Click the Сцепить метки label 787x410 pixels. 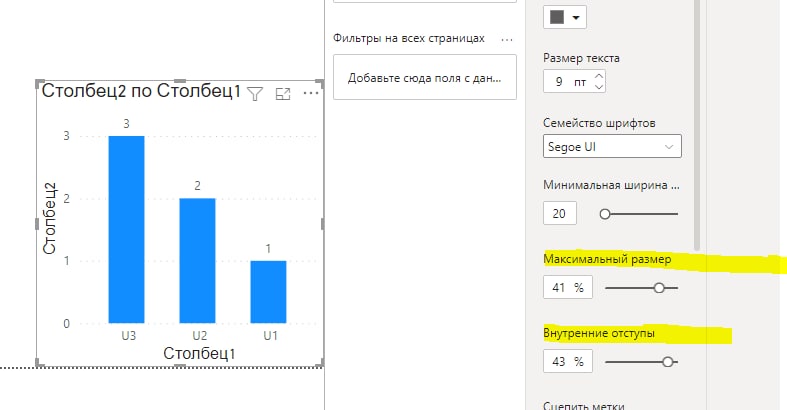tap(584, 405)
